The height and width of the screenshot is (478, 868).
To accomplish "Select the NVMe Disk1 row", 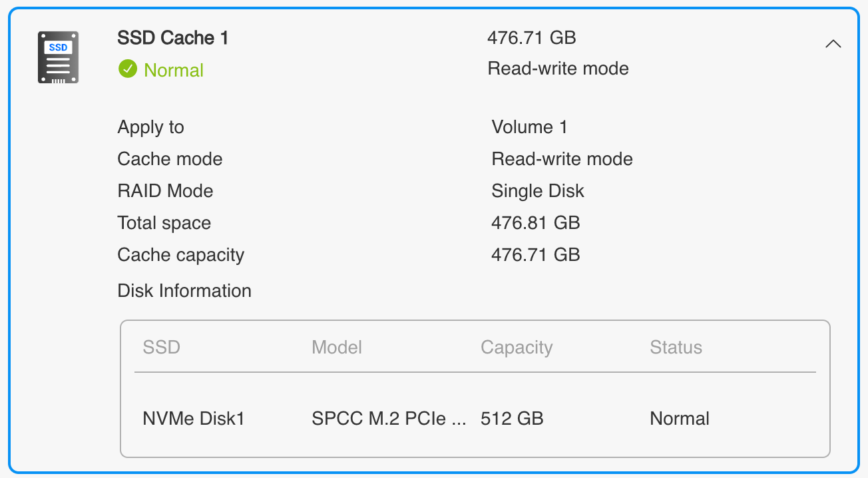I will 194,419.
